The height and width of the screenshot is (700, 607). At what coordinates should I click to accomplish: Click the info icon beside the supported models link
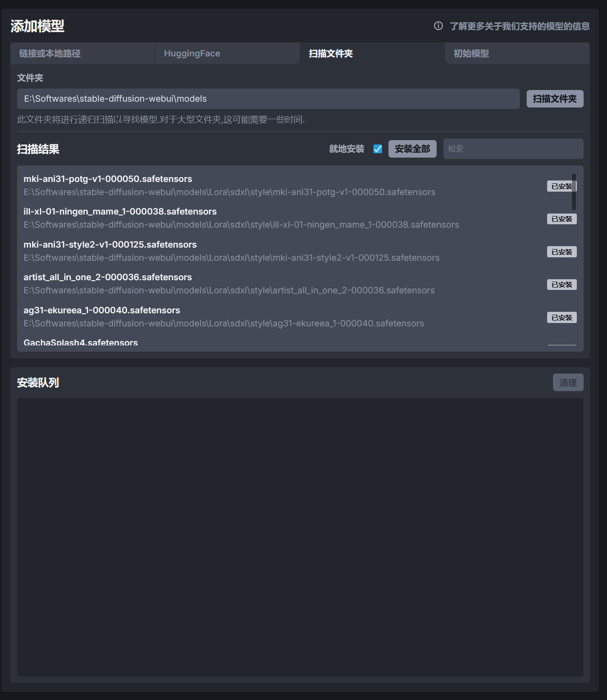(x=438, y=26)
